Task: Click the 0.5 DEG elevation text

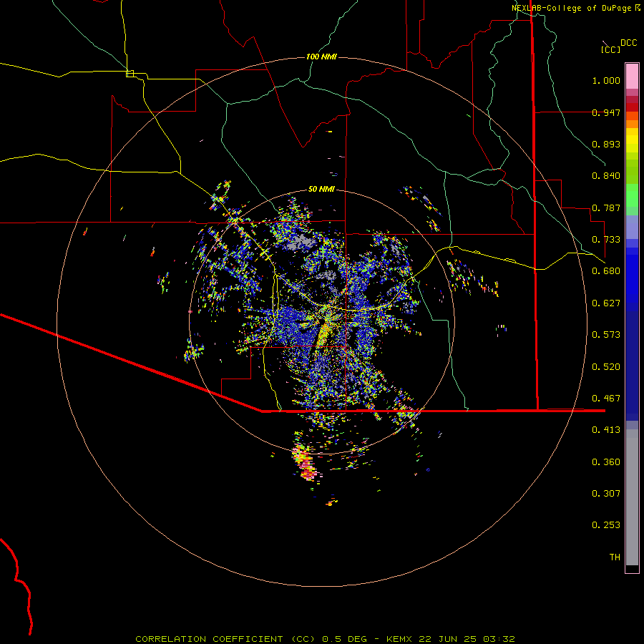Action: tap(344, 639)
